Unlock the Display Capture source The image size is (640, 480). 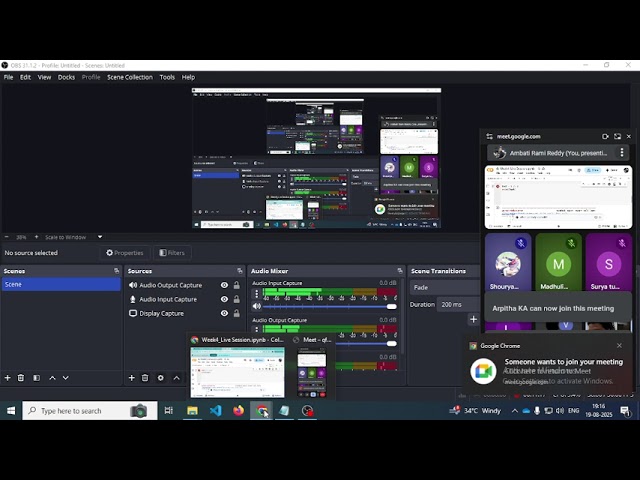coord(236,313)
